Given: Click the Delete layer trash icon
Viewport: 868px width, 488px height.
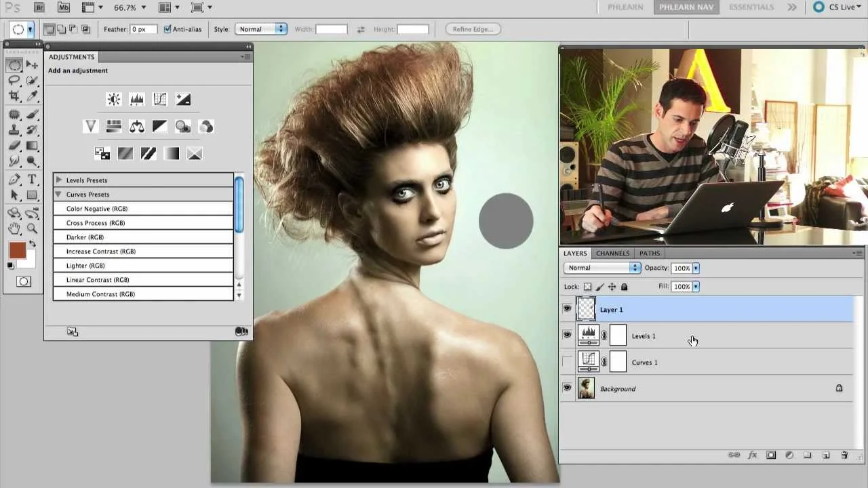Looking at the screenshot, I should [x=844, y=455].
